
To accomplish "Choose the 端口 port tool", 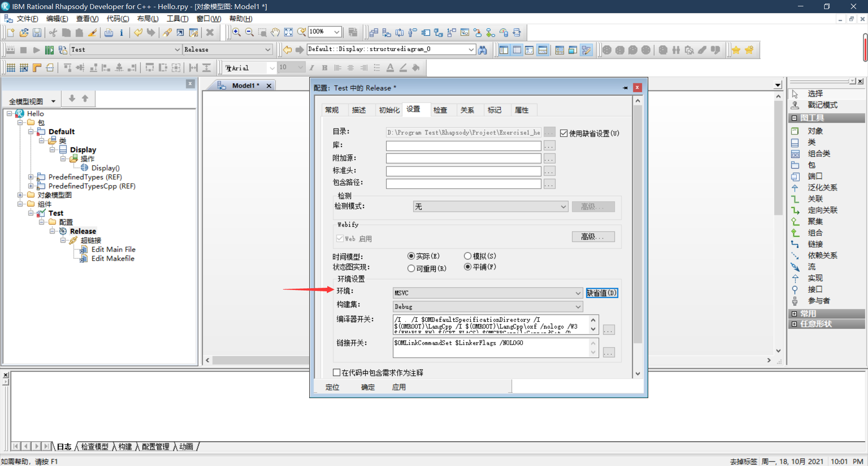I will pyautogui.click(x=814, y=176).
